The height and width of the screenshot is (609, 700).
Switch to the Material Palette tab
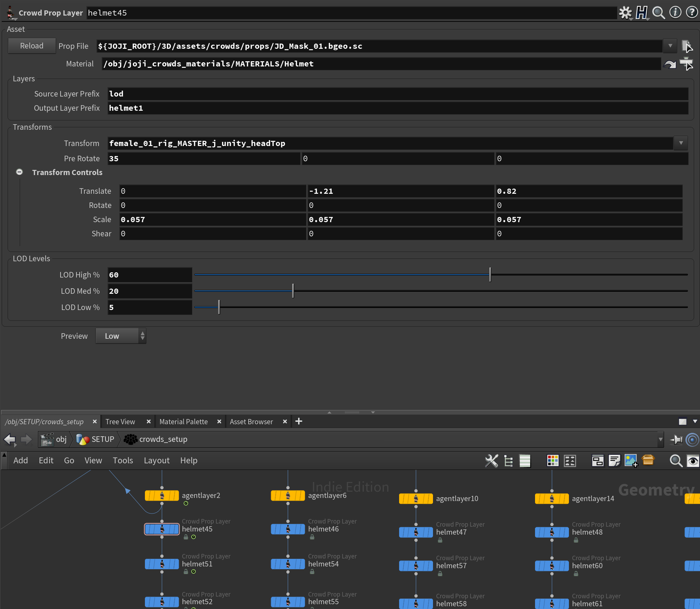(x=184, y=421)
